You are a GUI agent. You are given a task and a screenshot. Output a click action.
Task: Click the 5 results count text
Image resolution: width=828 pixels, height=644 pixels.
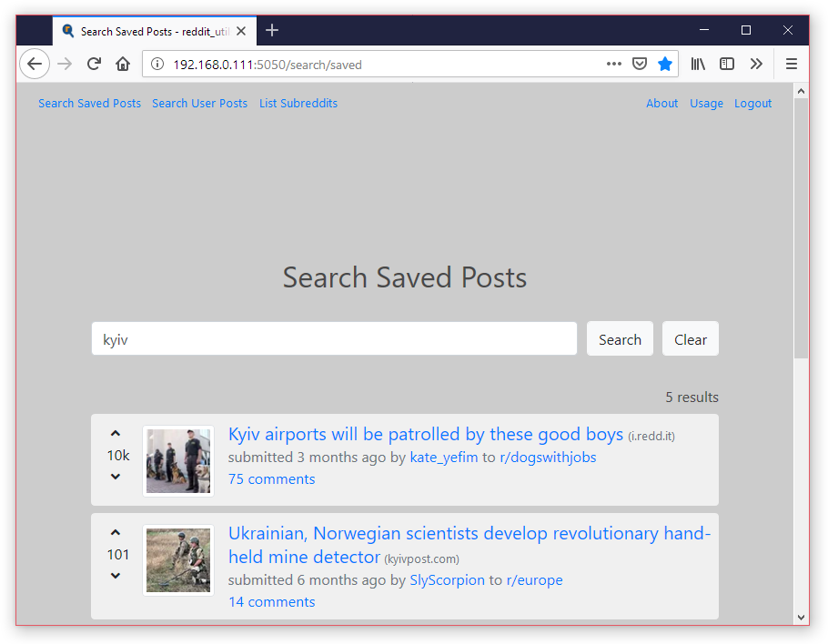tap(692, 397)
